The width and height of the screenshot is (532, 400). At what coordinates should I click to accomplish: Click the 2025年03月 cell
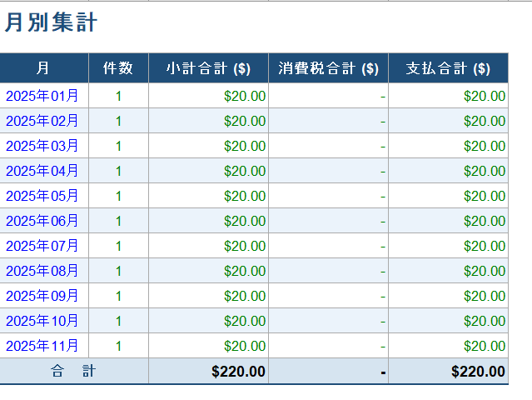point(43,146)
